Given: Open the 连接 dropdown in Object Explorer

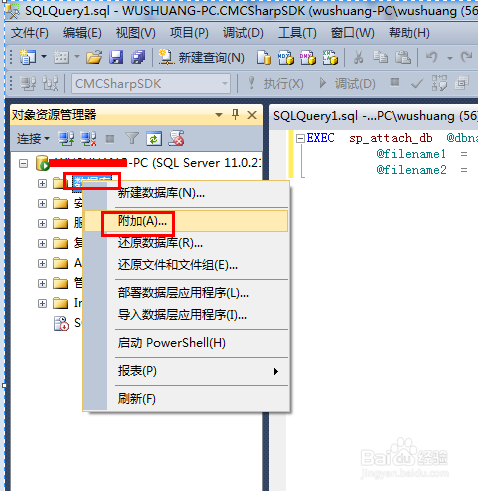Looking at the screenshot, I should click(33, 138).
